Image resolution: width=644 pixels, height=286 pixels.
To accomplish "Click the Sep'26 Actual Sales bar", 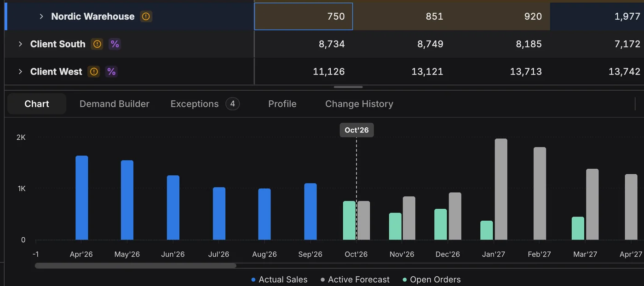I will (310, 212).
